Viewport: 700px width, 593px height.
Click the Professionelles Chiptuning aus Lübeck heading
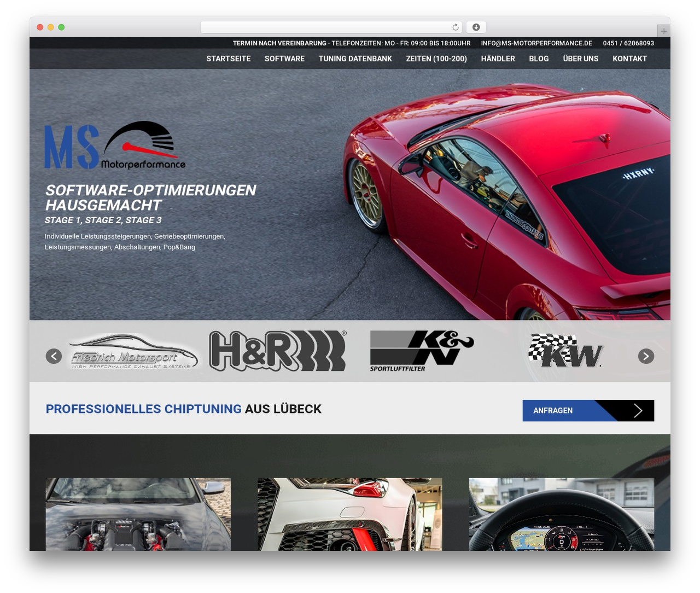(184, 409)
